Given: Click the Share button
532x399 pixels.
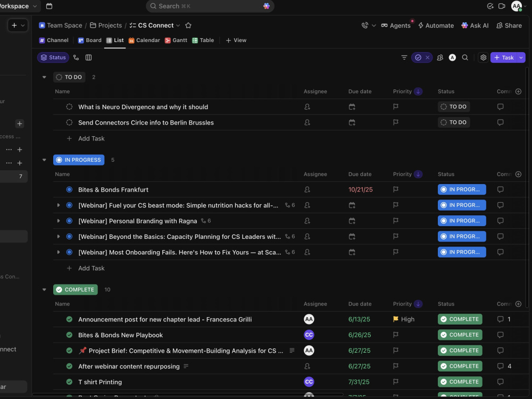Looking at the screenshot, I should pyautogui.click(x=509, y=26).
